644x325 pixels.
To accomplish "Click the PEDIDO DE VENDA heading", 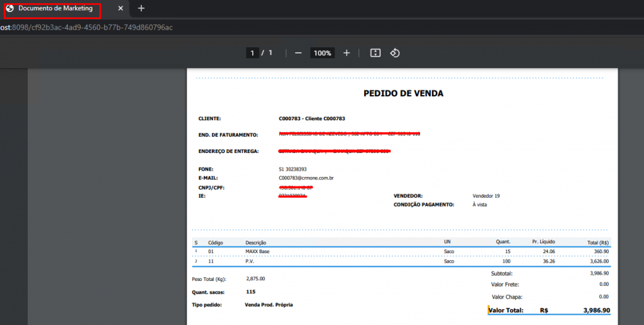I will [403, 93].
